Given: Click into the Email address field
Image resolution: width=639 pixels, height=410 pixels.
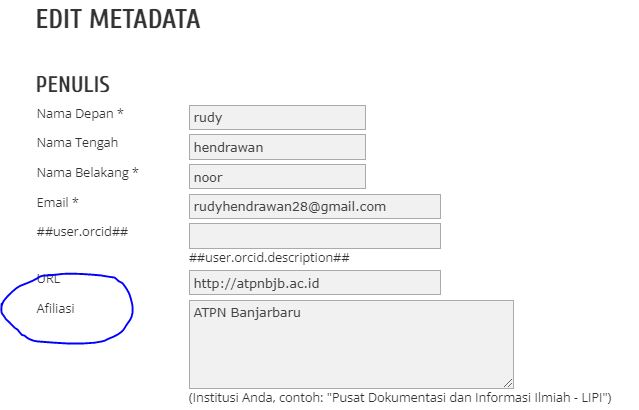Looking at the screenshot, I should [314, 207].
